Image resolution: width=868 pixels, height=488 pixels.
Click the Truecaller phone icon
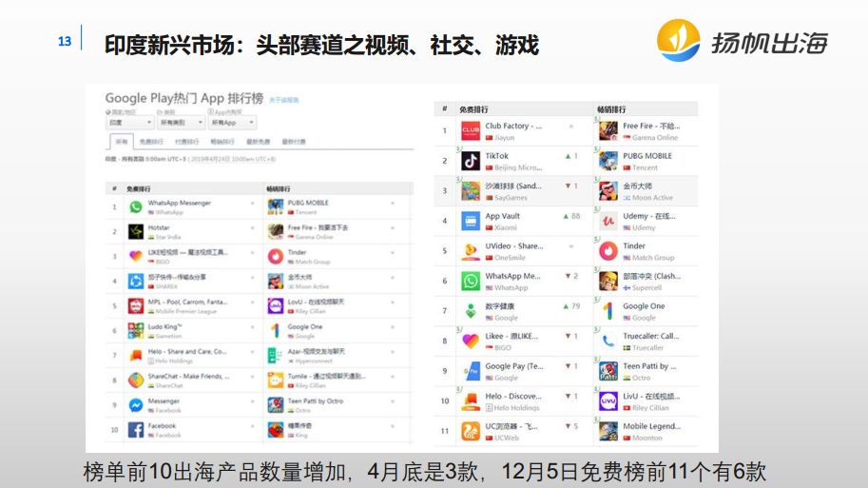coord(608,342)
